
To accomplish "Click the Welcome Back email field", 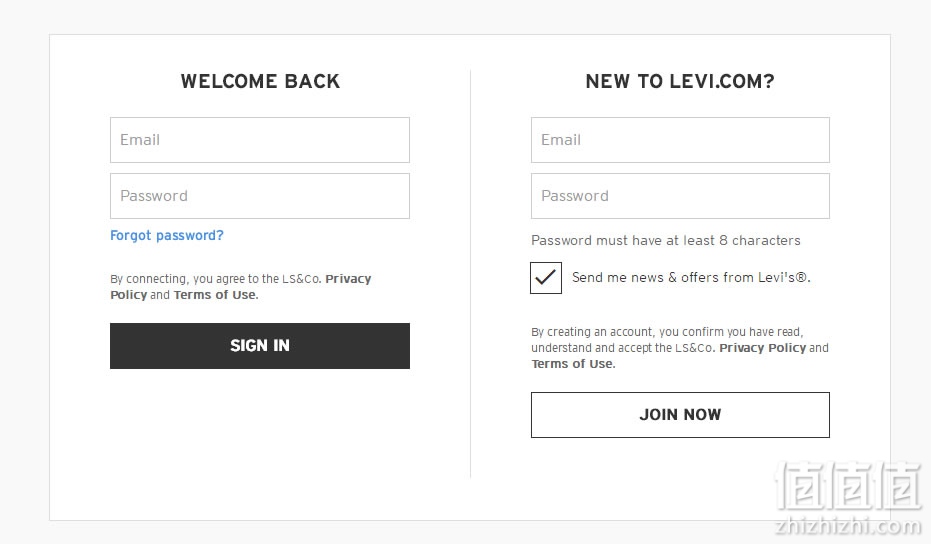I will 259,140.
